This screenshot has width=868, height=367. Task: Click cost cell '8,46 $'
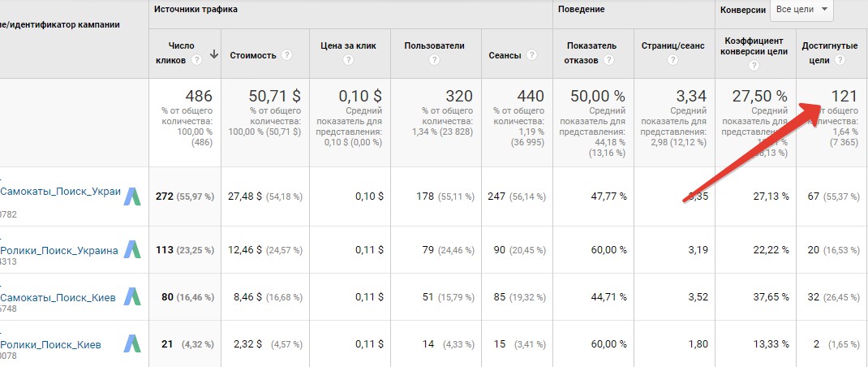click(x=248, y=296)
